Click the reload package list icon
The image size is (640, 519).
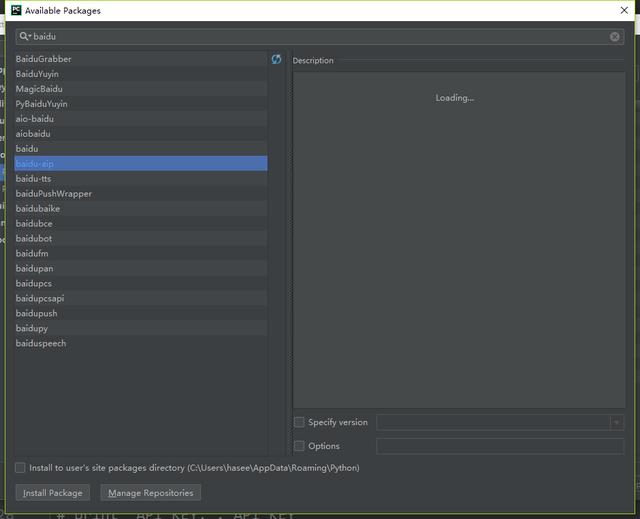[x=276, y=59]
